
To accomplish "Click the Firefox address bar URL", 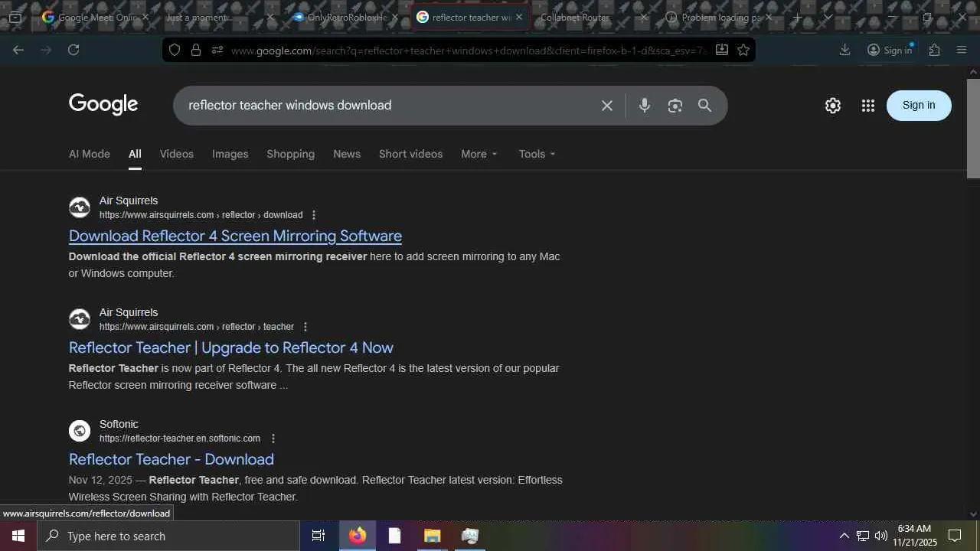I will click(469, 51).
